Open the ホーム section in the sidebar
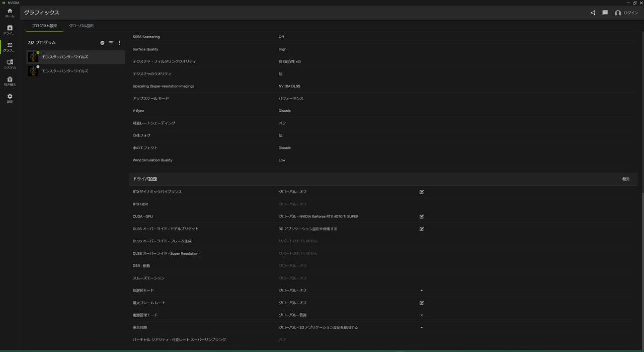The width and height of the screenshot is (644, 352). pos(9,13)
